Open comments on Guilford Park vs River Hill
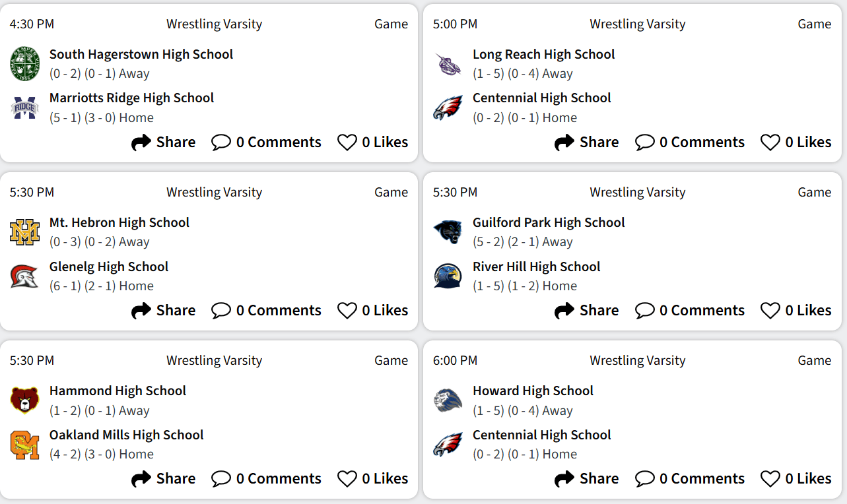 point(690,310)
